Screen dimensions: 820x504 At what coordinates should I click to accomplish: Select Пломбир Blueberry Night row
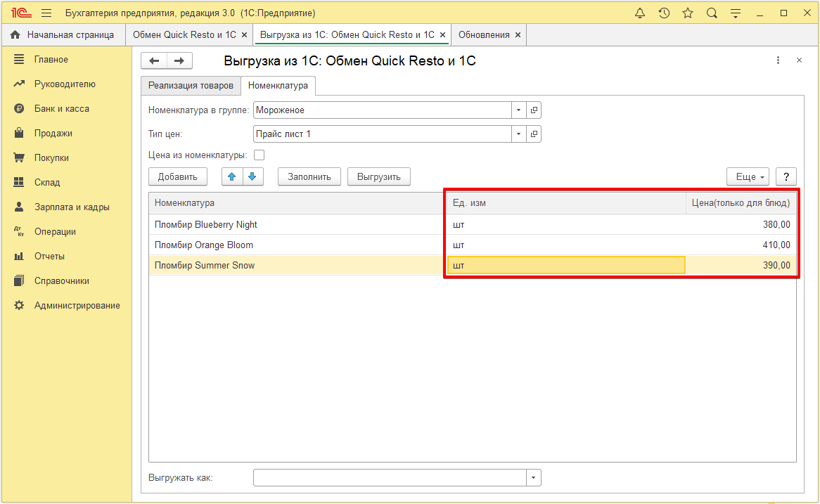coord(472,225)
